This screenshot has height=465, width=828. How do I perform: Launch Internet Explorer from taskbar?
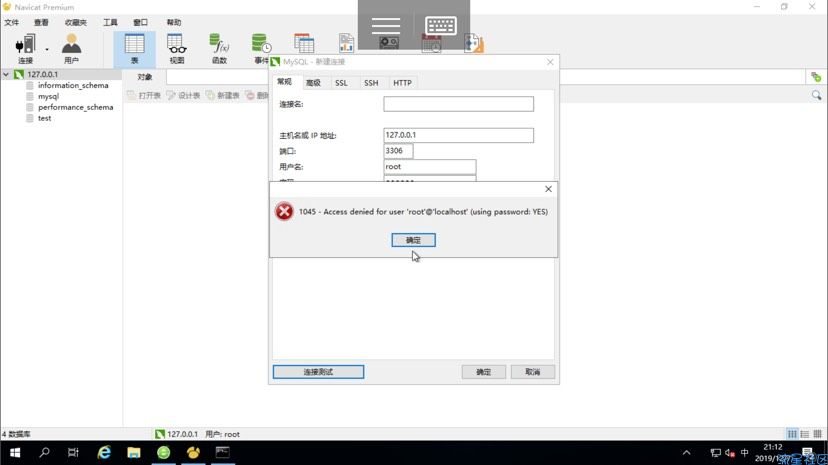click(x=104, y=453)
